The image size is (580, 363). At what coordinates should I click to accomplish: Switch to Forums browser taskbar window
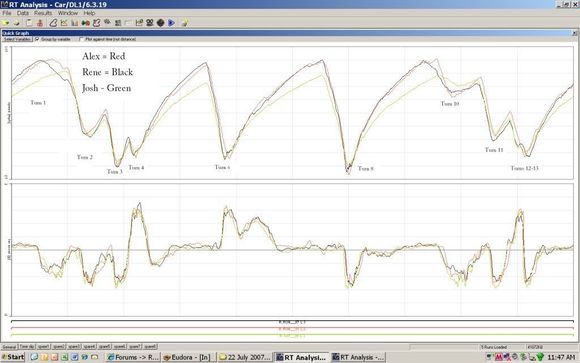(133, 357)
